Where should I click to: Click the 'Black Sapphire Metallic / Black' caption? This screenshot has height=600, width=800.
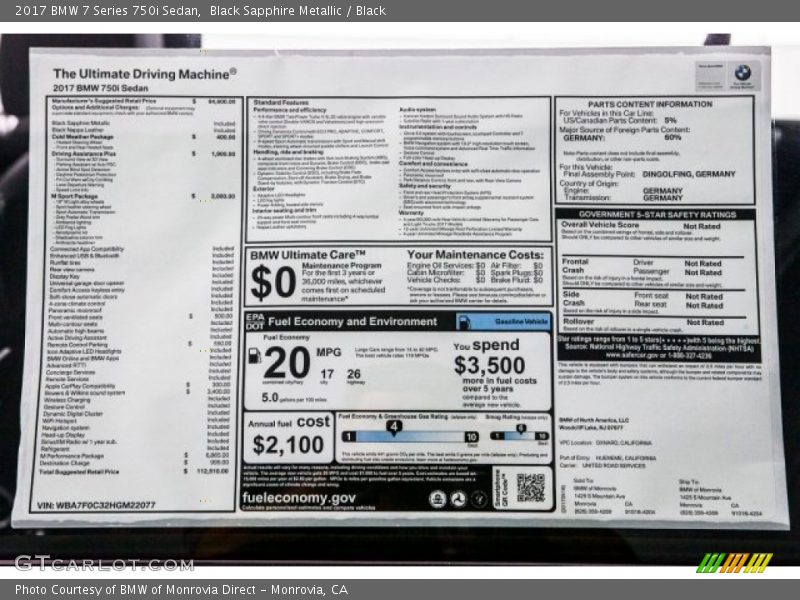coord(297,10)
